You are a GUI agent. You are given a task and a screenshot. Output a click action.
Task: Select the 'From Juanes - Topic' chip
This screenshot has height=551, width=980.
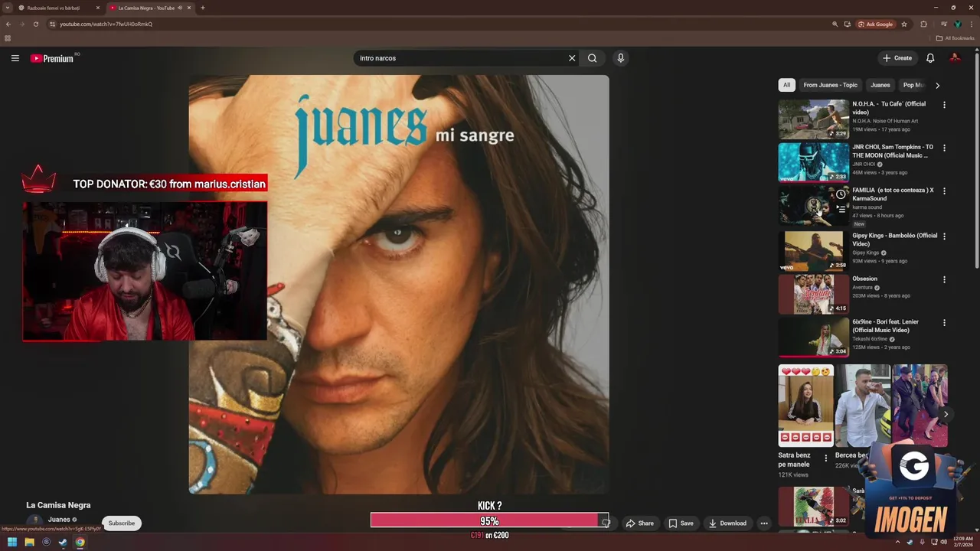pyautogui.click(x=830, y=85)
